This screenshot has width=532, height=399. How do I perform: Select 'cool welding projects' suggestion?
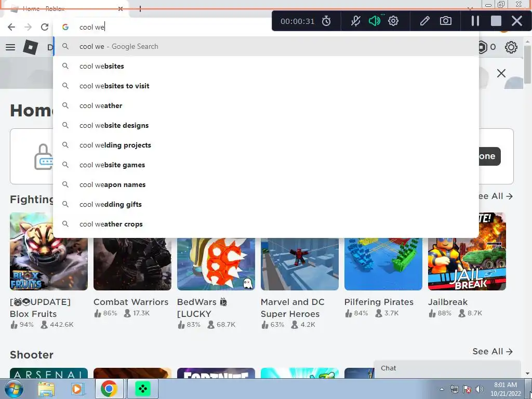coord(266,145)
